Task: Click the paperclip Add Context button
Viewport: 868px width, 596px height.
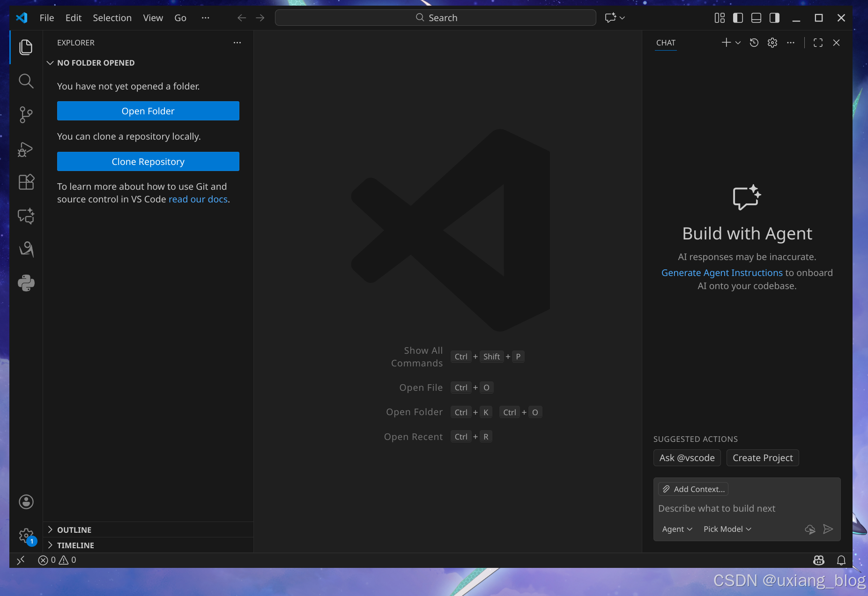Action: click(693, 489)
